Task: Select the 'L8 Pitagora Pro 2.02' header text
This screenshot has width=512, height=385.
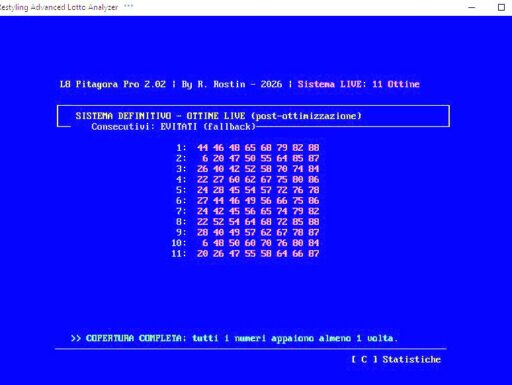Action: pyautogui.click(x=113, y=84)
